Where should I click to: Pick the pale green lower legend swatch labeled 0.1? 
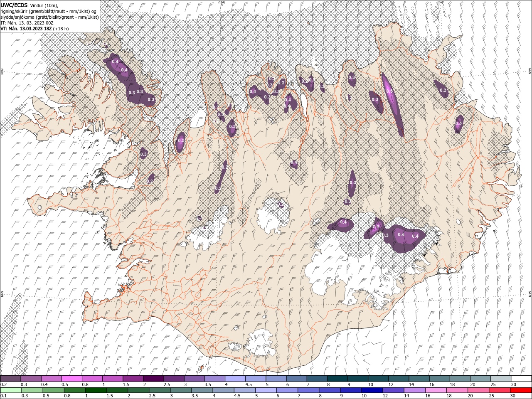(x=11, y=390)
